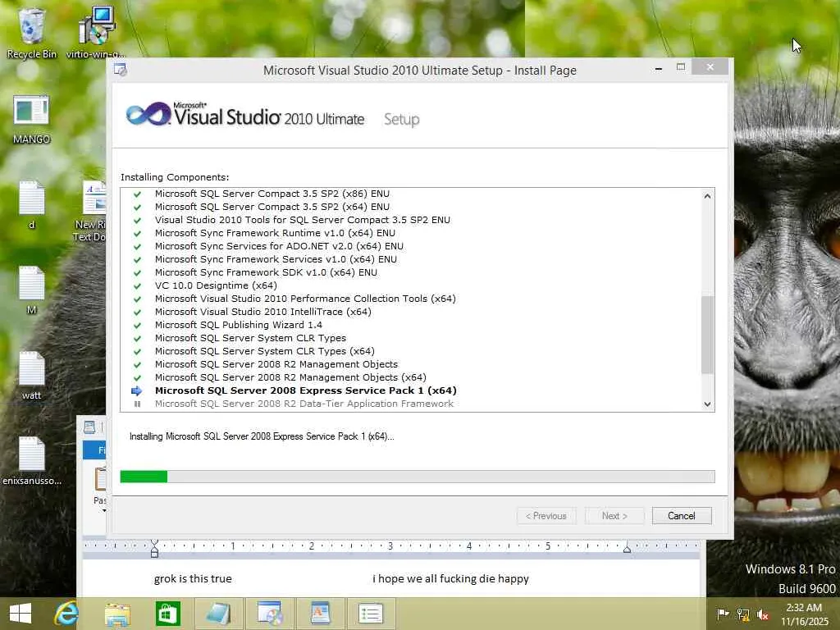This screenshot has width=840, height=630.
Task: Select 'Microsoft Sync Services for ADO.NET v2.0' row
Action: (279, 246)
